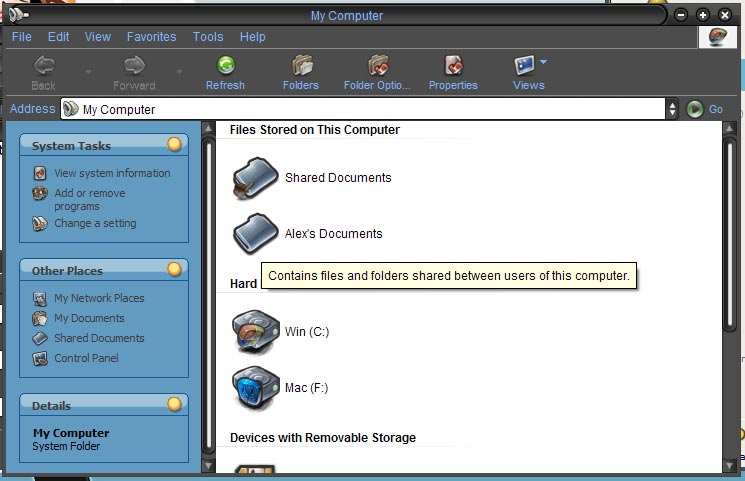Screen dimensions: 745x481
Task: Click the sidebar scroll up arrow
Action: pos(208,128)
